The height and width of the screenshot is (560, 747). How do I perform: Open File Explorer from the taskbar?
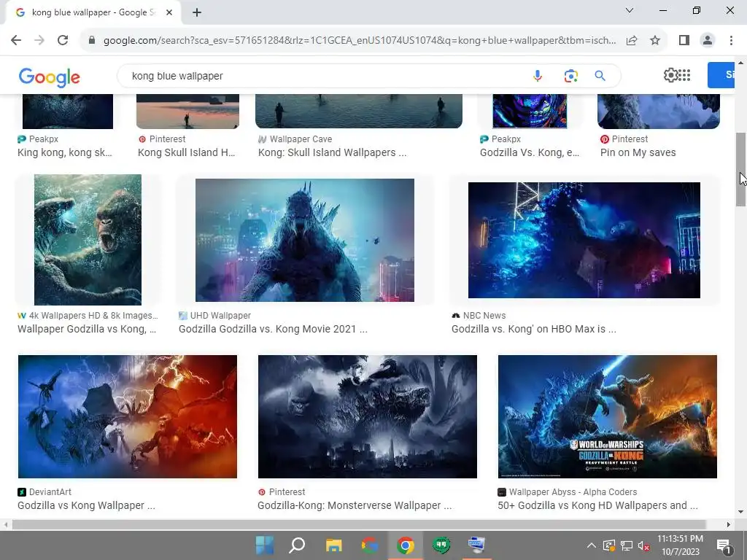pos(333,545)
